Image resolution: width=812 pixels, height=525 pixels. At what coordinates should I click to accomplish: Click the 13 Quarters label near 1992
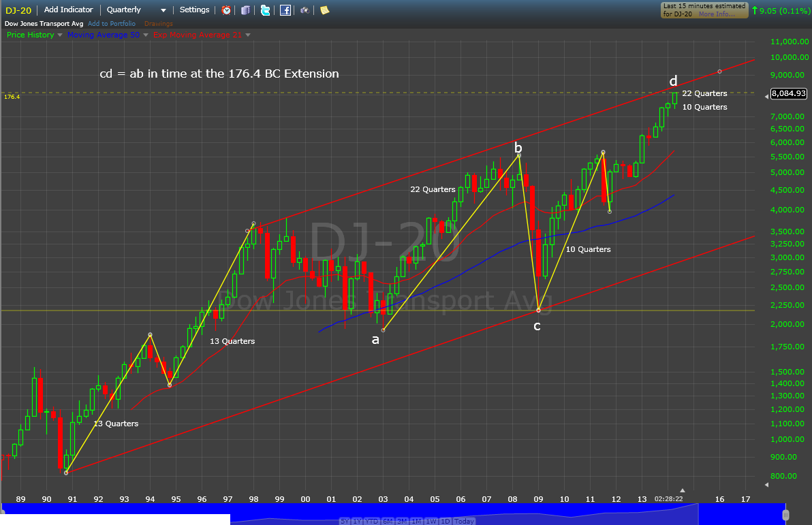coord(116,424)
